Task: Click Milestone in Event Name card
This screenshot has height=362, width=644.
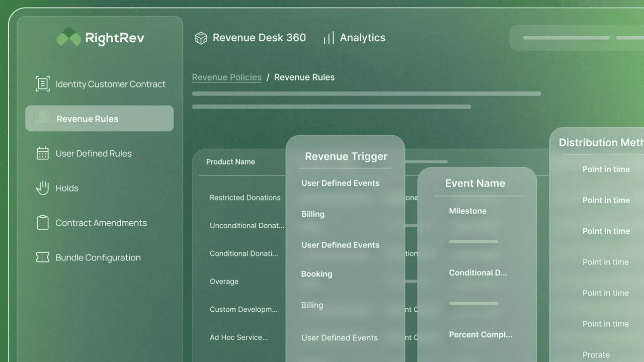Action: 468,211
